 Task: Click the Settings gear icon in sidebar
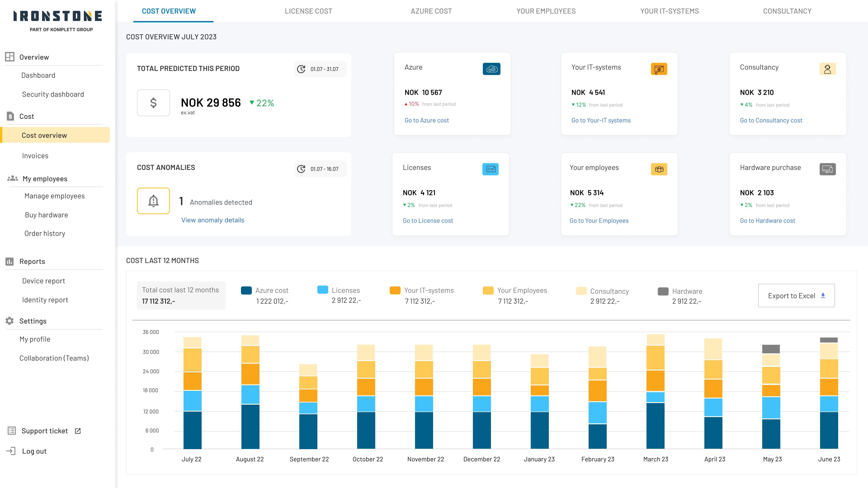point(10,321)
